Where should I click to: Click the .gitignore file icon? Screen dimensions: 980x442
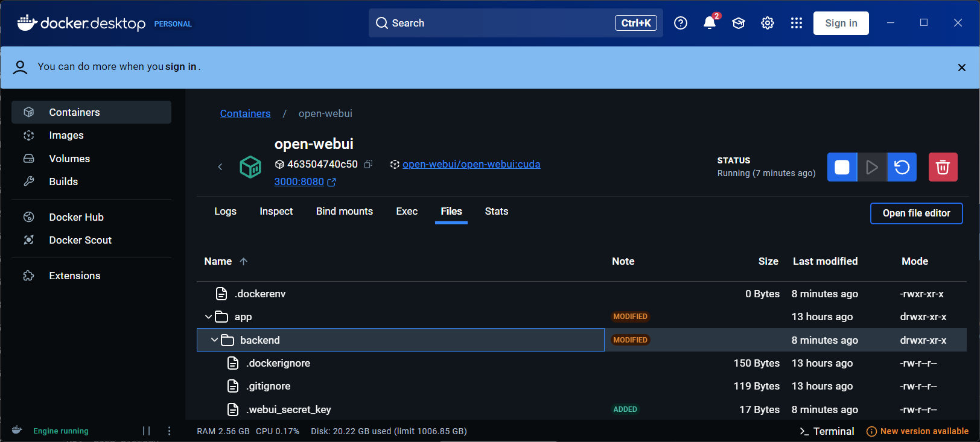coord(233,386)
